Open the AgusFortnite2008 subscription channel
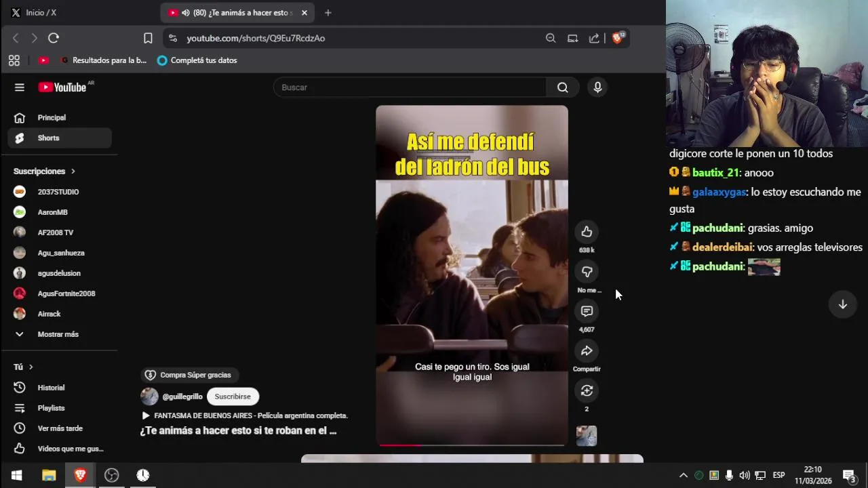The height and width of the screenshot is (488, 868). (60, 293)
